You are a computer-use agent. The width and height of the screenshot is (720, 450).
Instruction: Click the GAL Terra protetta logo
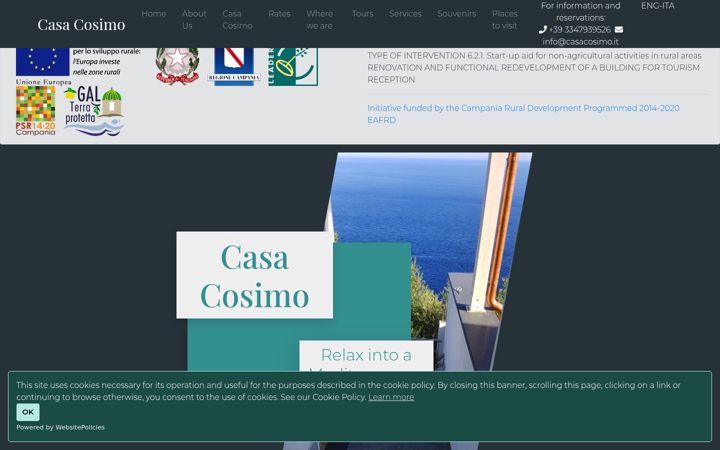[x=94, y=111]
